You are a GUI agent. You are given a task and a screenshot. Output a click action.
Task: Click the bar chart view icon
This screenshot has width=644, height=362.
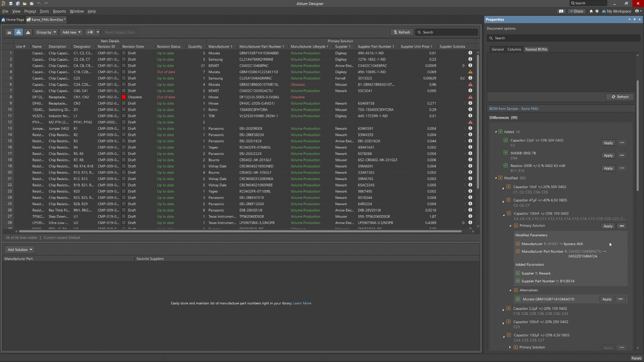pyautogui.click(x=28, y=32)
